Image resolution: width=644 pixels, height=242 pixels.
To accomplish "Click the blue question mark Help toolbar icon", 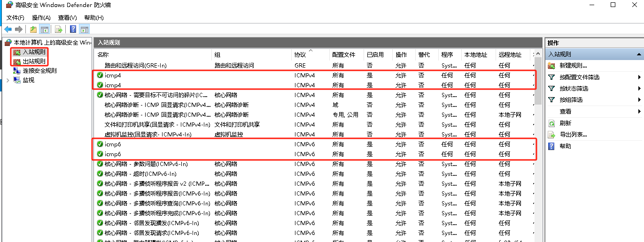I will [73, 30].
